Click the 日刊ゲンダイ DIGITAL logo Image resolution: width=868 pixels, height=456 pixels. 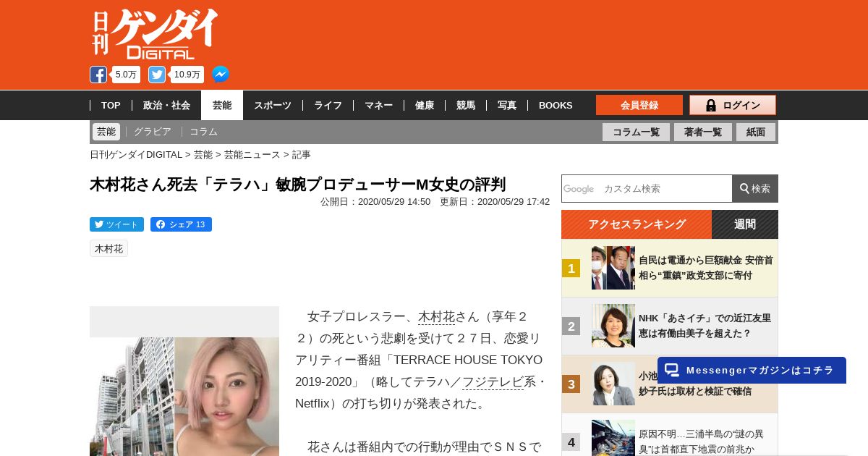pyautogui.click(x=155, y=33)
